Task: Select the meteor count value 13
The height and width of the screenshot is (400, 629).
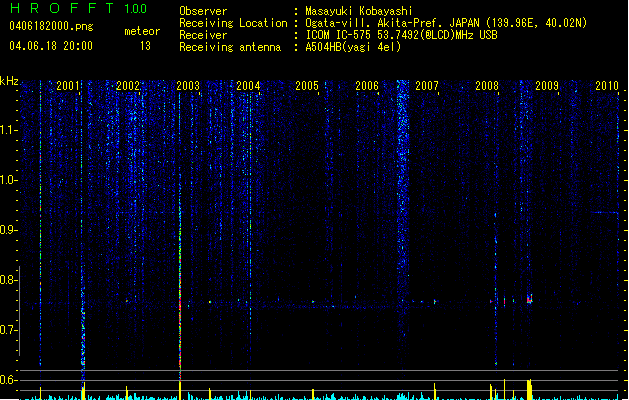Action: [145, 46]
